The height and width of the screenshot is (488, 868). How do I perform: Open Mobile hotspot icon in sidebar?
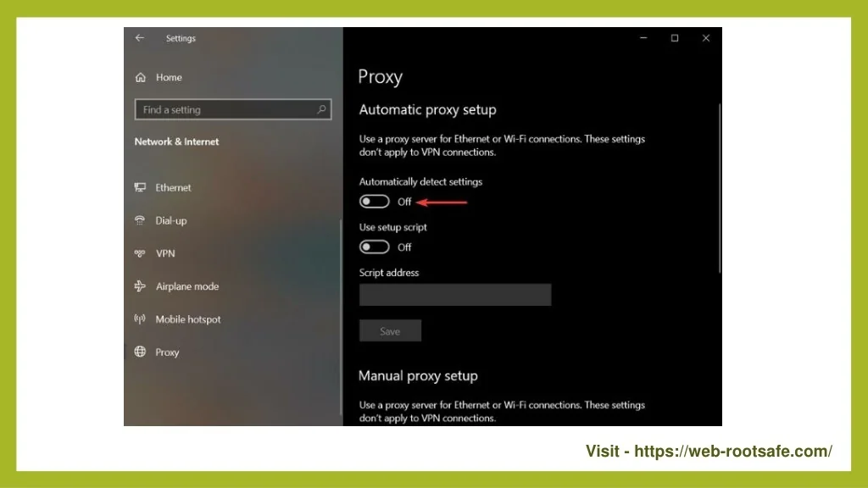point(141,319)
